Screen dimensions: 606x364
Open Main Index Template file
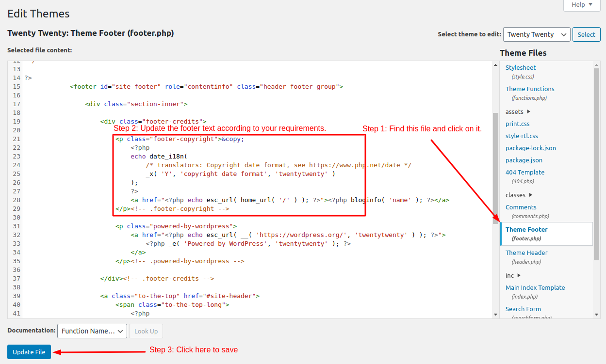(535, 288)
